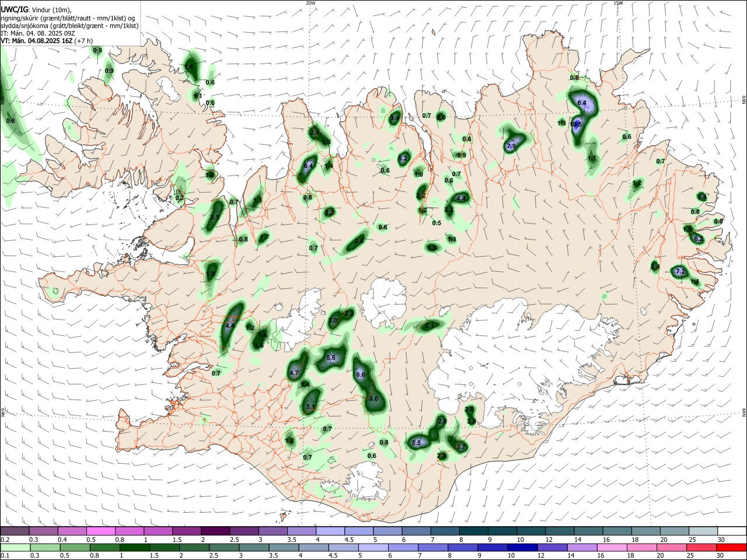Click the 10.5 precipitation value in the northeast

click(x=576, y=124)
